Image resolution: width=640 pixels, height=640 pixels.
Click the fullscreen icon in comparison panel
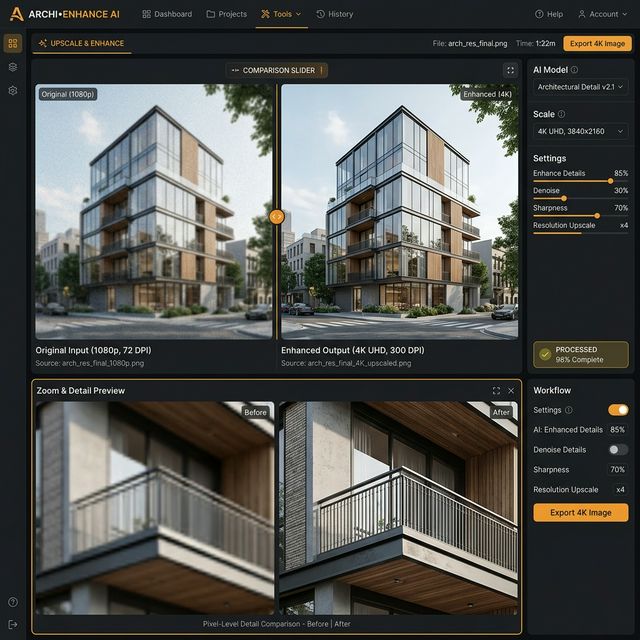pos(510,71)
